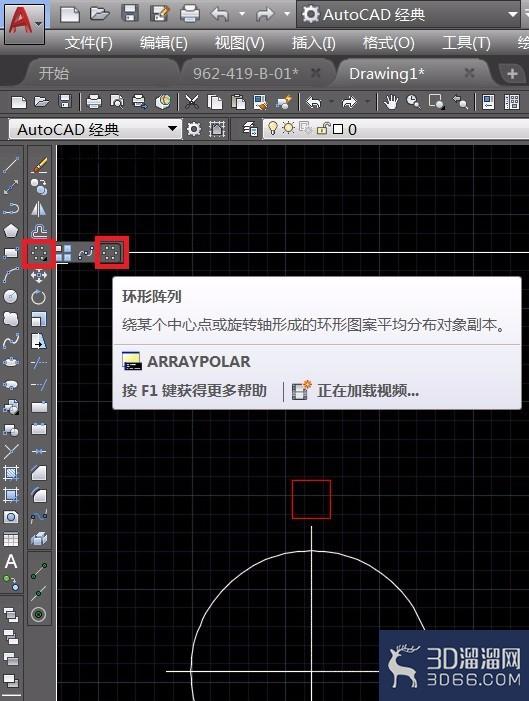This screenshot has width=529, height=701.
Task: Select the Construction Line tool
Action: pyautogui.click(x=11, y=187)
